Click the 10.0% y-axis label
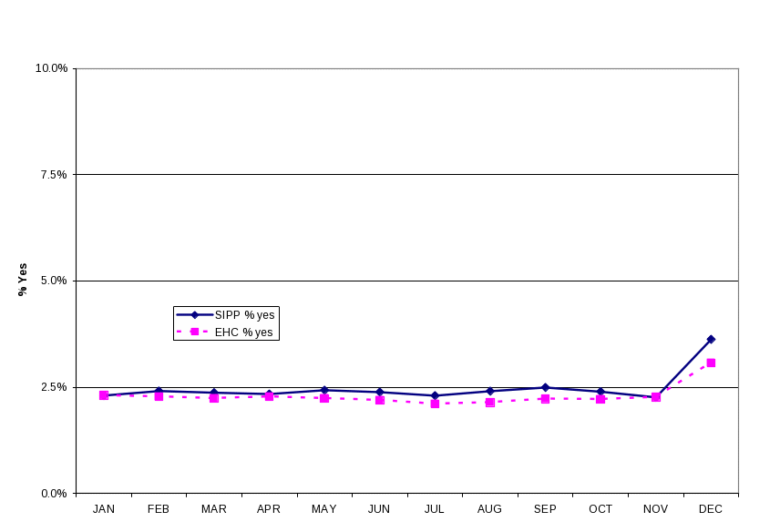Screen dimensions: 780x532 coord(51,68)
